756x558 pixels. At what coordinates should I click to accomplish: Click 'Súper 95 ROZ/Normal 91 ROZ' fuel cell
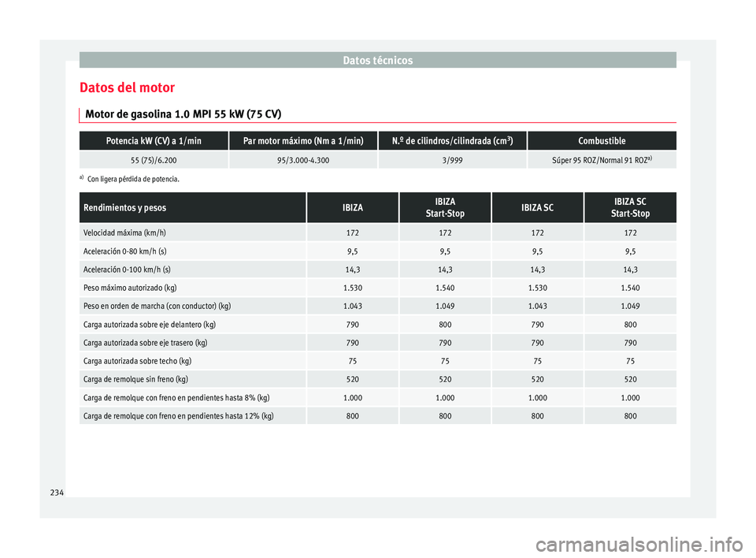click(602, 160)
